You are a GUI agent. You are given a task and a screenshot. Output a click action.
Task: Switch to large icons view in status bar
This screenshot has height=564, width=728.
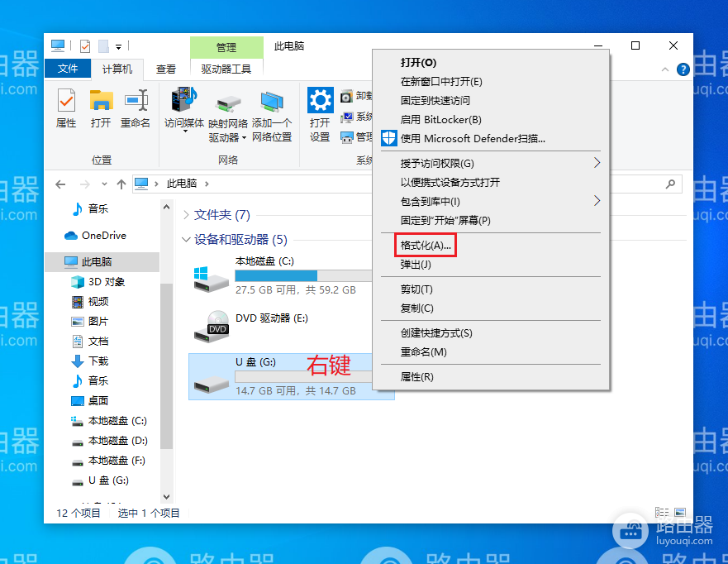tap(680, 513)
